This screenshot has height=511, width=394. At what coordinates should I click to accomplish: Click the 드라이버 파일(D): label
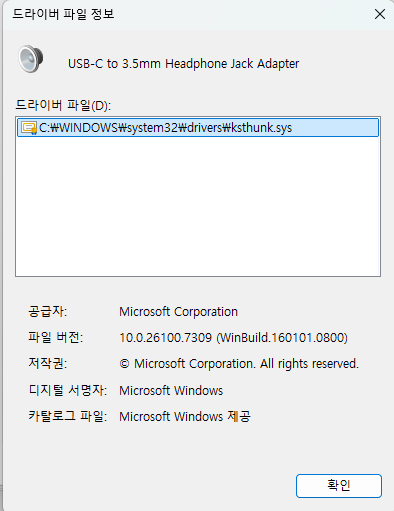tap(63, 106)
